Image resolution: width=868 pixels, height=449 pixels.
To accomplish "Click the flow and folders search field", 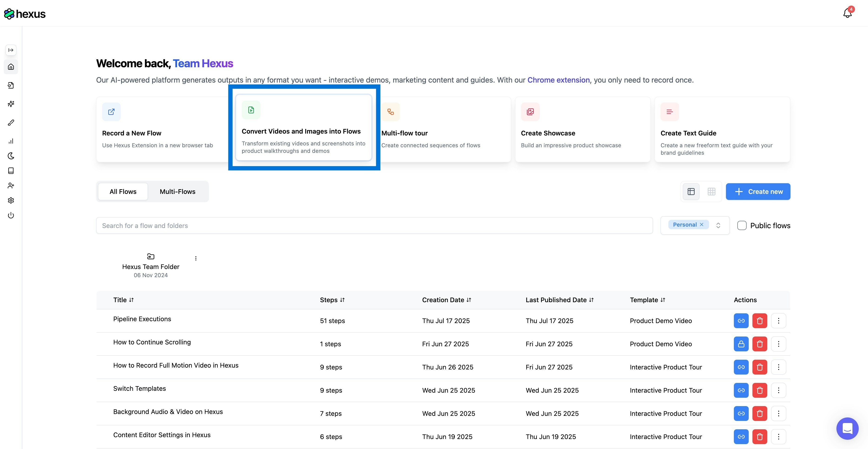I will click(x=374, y=225).
